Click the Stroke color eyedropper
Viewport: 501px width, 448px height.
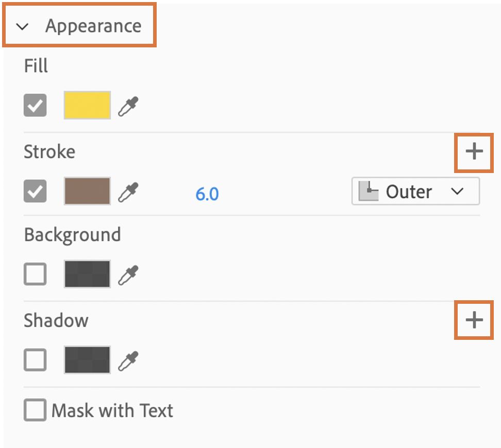(x=128, y=192)
